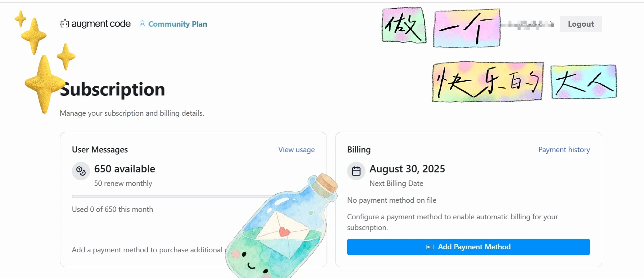The height and width of the screenshot is (278, 644).
Task: Click the card icon in Add Payment Method
Action: pos(430,247)
